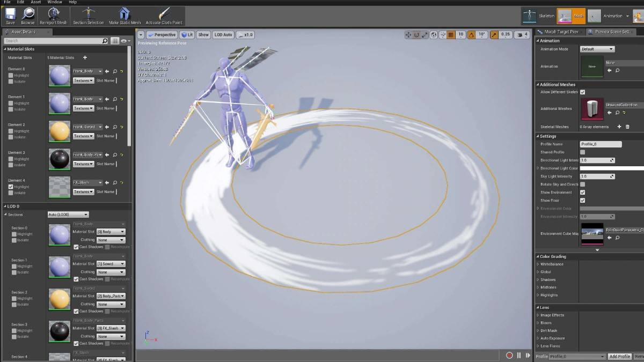The height and width of the screenshot is (362, 644).
Task: Toggle rotation snap angle icon
Action: click(472, 35)
